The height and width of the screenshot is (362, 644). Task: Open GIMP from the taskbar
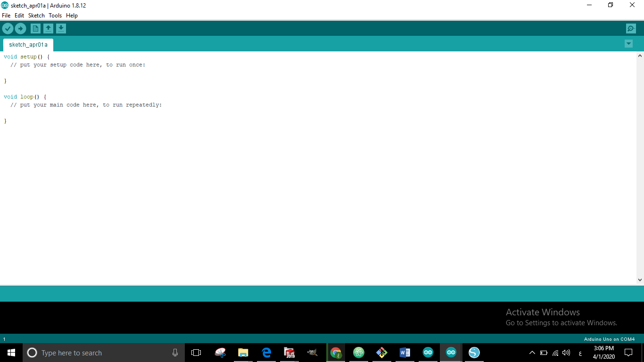(312, 353)
